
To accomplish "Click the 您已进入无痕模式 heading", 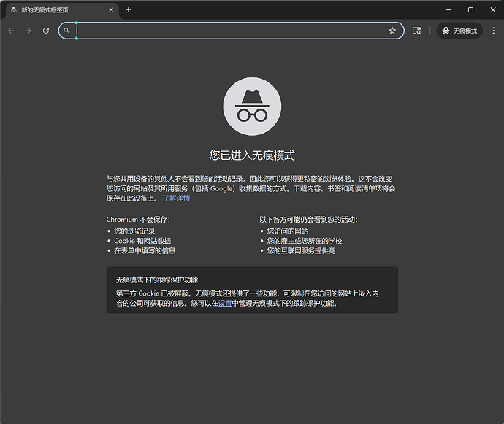I will pos(252,155).
